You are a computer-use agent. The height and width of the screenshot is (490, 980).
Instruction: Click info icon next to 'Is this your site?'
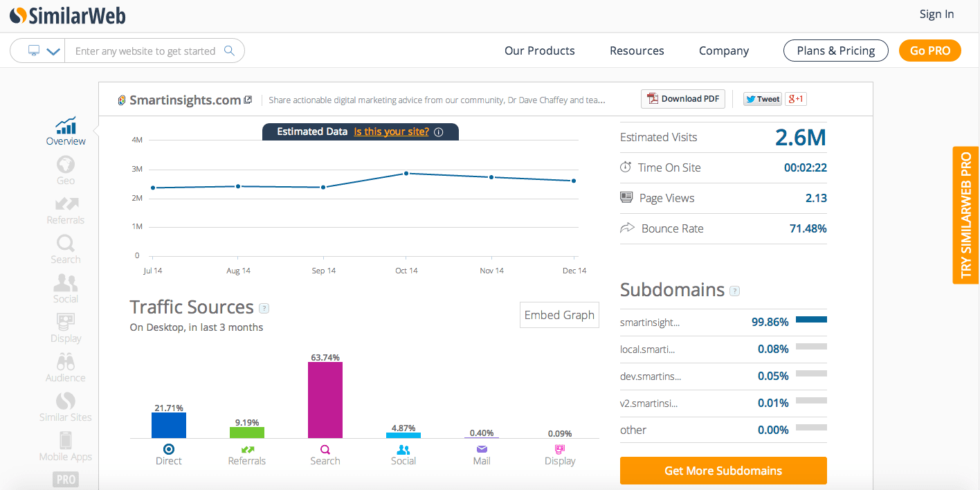[x=439, y=132]
